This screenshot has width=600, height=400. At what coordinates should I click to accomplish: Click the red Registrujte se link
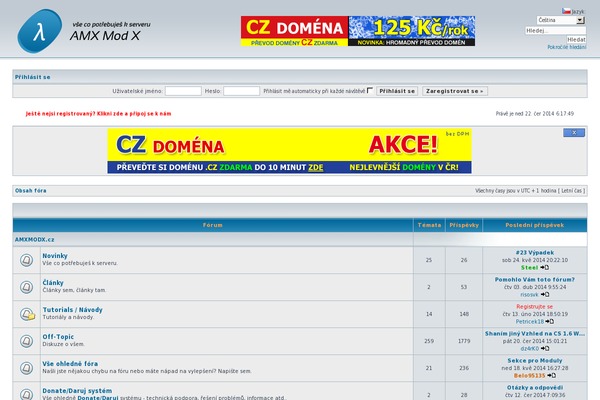click(x=535, y=307)
